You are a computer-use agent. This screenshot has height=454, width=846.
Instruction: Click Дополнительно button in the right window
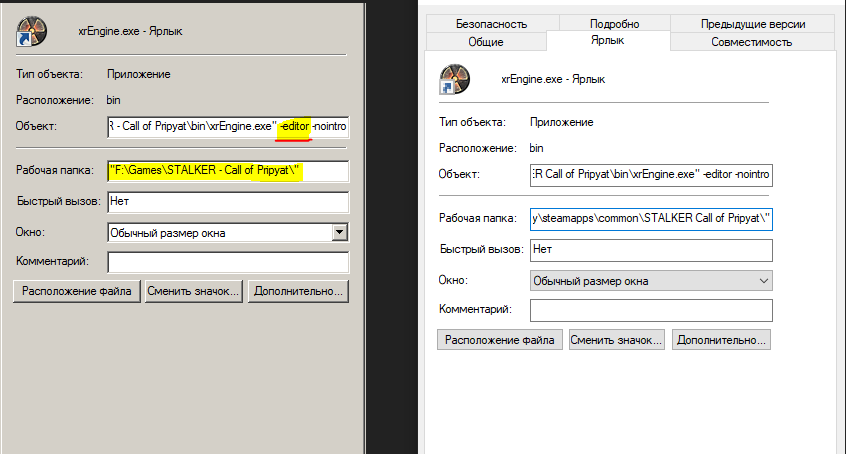tap(721, 340)
